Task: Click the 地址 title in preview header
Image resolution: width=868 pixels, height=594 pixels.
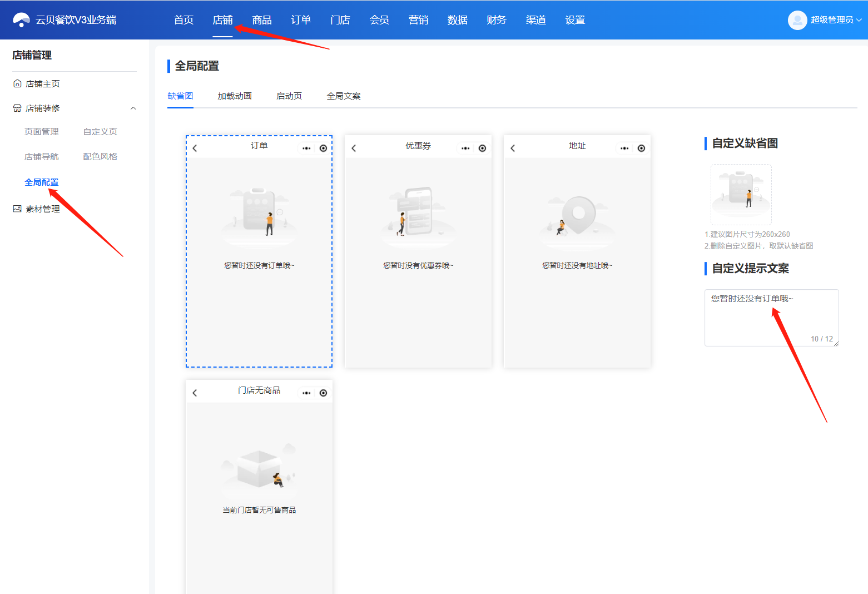Action: (577, 146)
